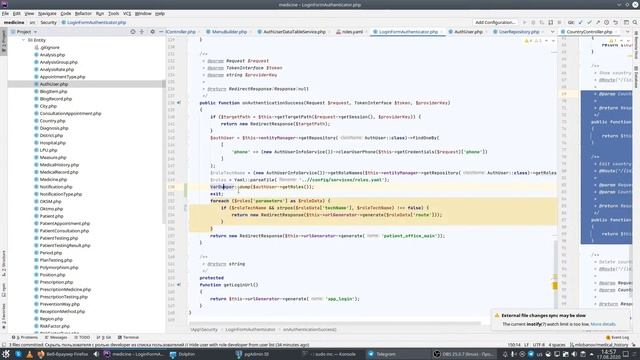Open the Refactor menu
The width and height of the screenshot is (640, 360).
(x=83, y=13)
